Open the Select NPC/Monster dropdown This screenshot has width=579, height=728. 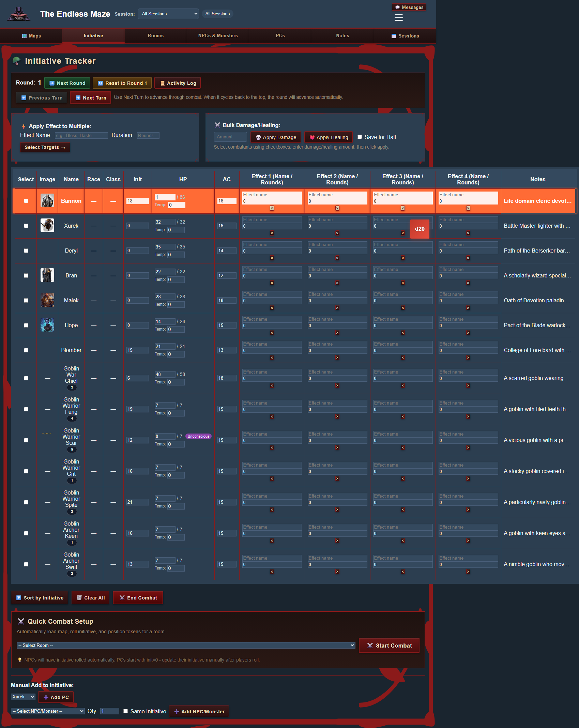(47, 711)
